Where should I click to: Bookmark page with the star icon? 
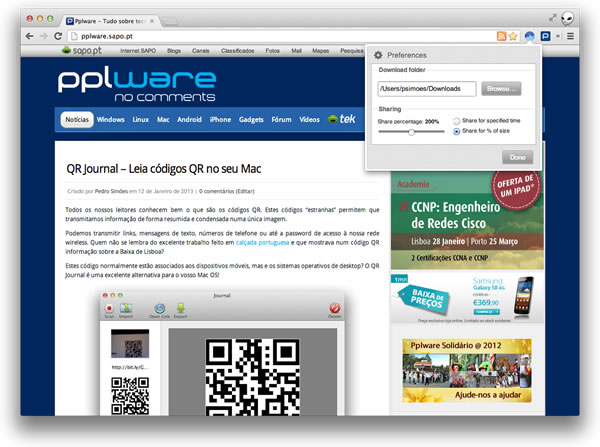tap(514, 36)
